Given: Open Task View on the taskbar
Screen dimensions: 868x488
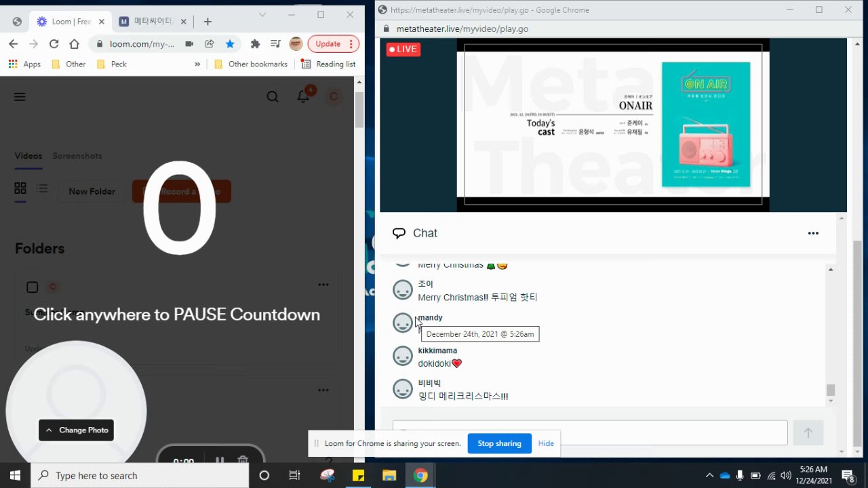Looking at the screenshot, I should (x=294, y=475).
